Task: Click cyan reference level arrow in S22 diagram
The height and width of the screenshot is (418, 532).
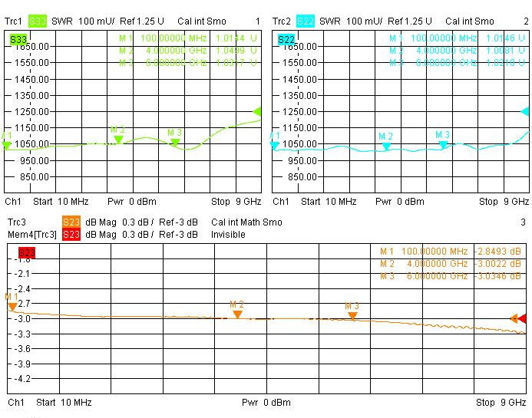Action: click(x=525, y=111)
